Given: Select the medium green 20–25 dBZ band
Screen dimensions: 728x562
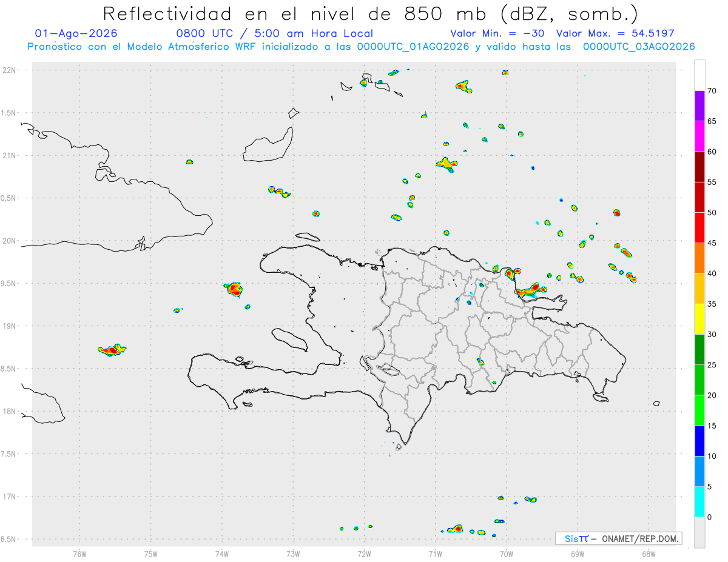Looking at the screenshot, I should click(x=699, y=380).
